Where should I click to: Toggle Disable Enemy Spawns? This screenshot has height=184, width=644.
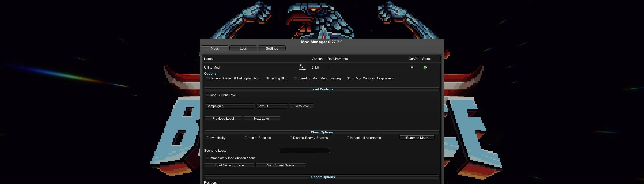(291, 138)
